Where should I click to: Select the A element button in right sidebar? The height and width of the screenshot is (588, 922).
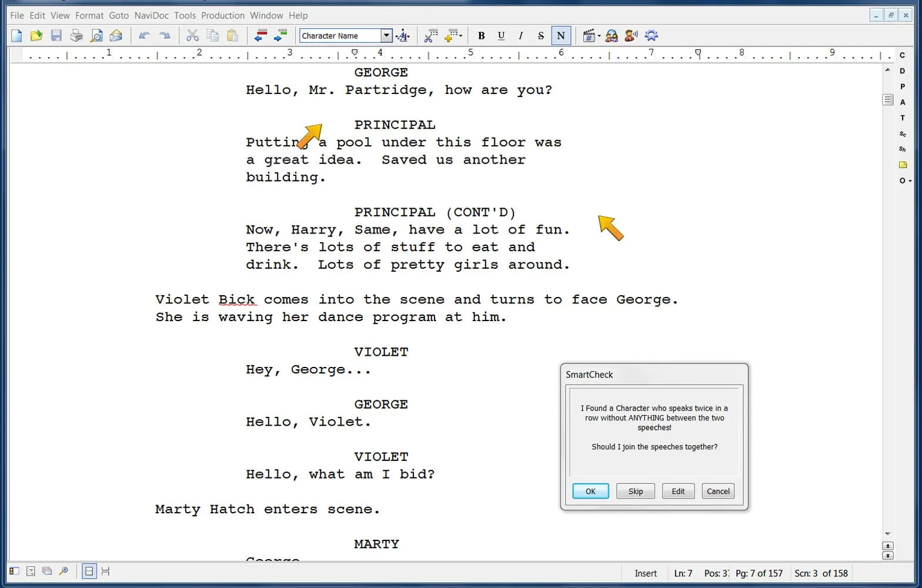click(902, 102)
